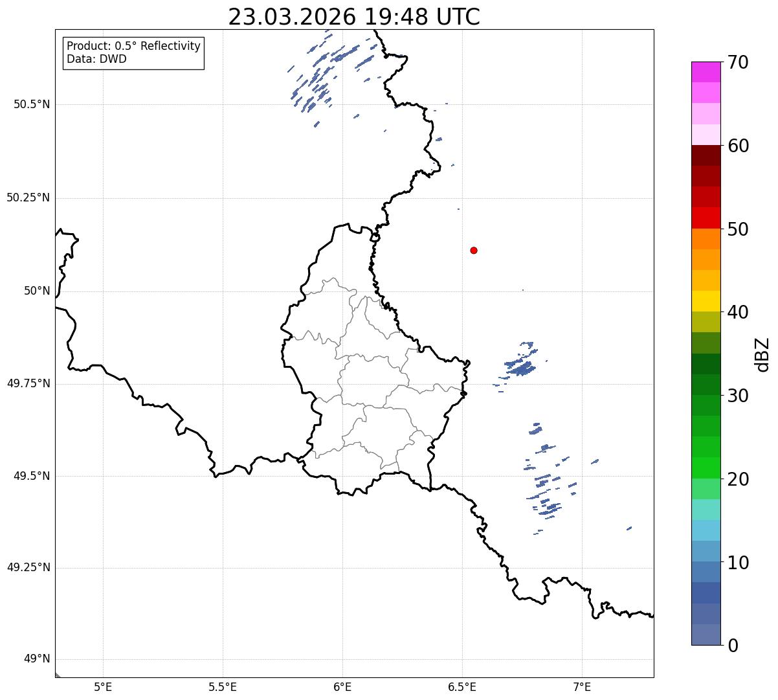Click the red station marker dot

[x=474, y=250]
